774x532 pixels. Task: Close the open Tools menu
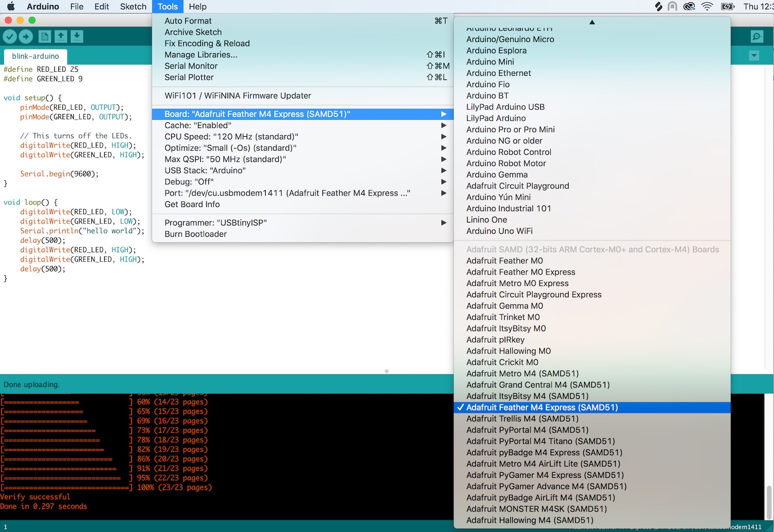tap(168, 6)
